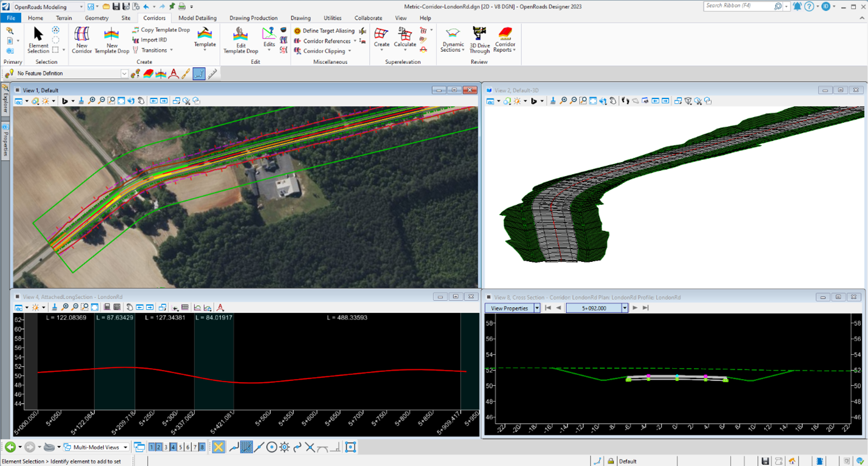Click Zoom In icon in View 1 toolbar
Image resolution: width=868 pixels, height=466 pixels.
click(x=92, y=101)
